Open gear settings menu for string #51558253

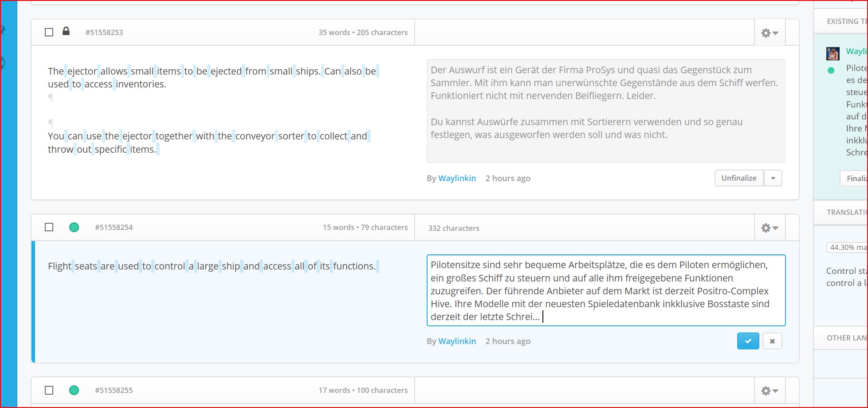click(770, 33)
